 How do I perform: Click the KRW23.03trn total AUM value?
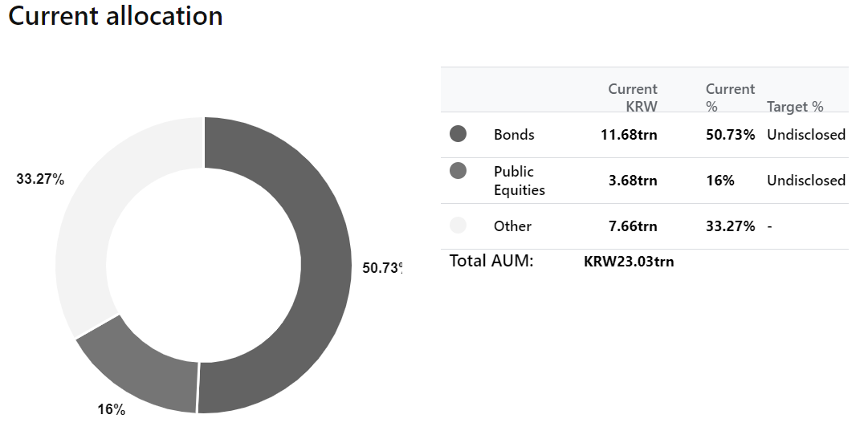click(x=629, y=262)
